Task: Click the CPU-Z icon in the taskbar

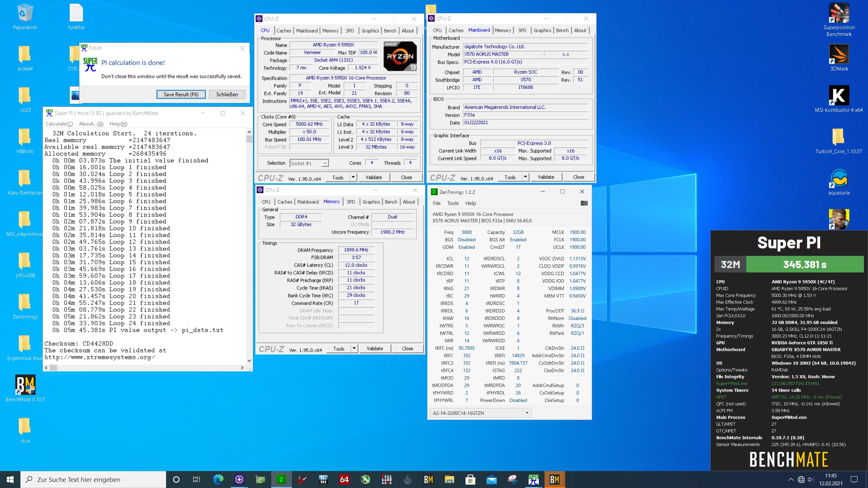Action: (239, 480)
